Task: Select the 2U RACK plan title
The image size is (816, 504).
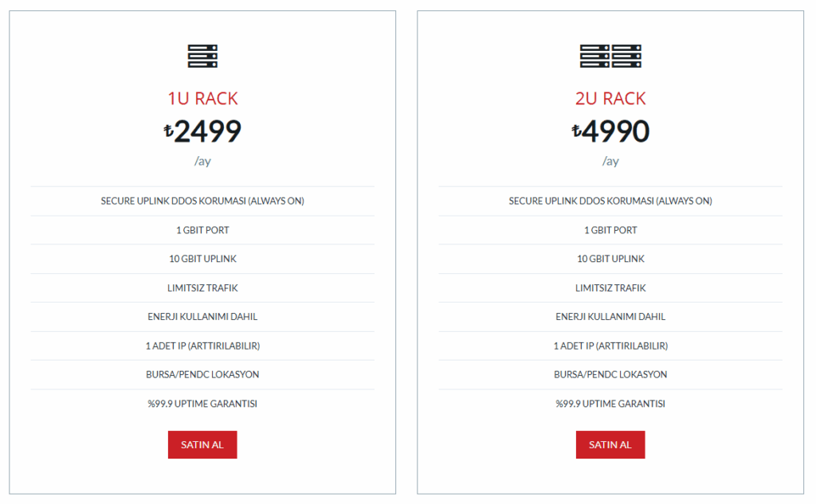Action: [x=610, y=98]
